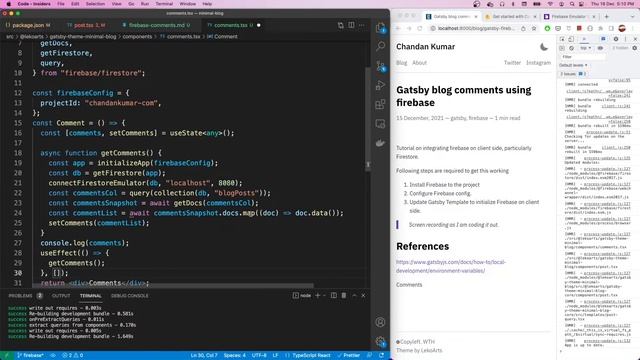Open the console settings gear icon
The width and height of the screenshot is (640, 360).
point(635,48)
